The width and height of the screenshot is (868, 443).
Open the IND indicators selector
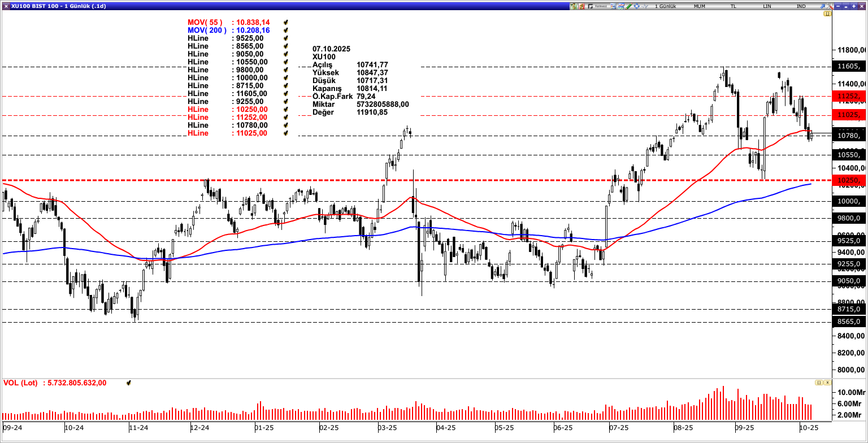point(801,6)
